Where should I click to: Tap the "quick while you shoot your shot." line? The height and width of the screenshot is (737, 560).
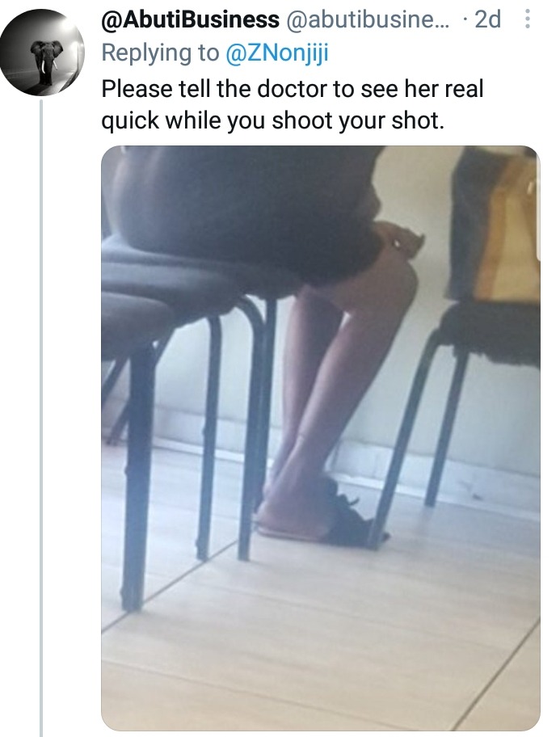click(272, 120)
